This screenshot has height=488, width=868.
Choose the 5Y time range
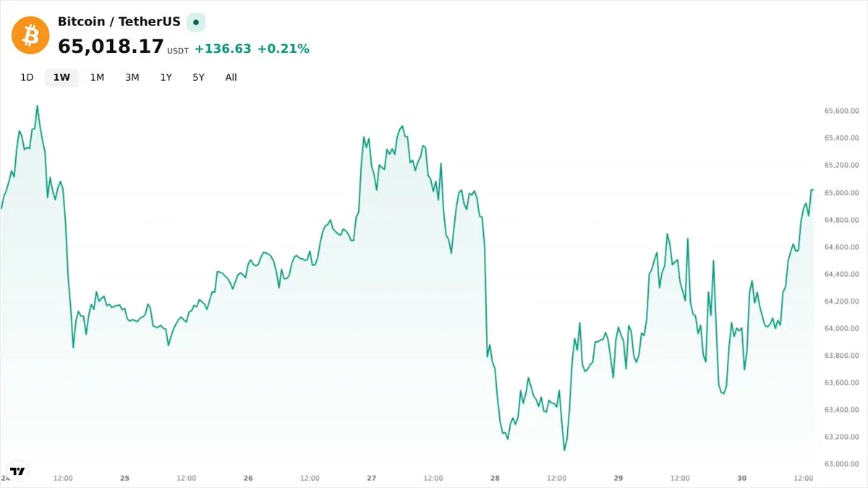pos(198,77)
